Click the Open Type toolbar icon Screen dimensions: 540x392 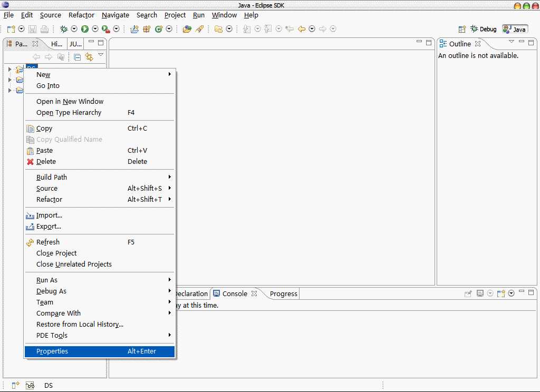[x=187, y=30]
